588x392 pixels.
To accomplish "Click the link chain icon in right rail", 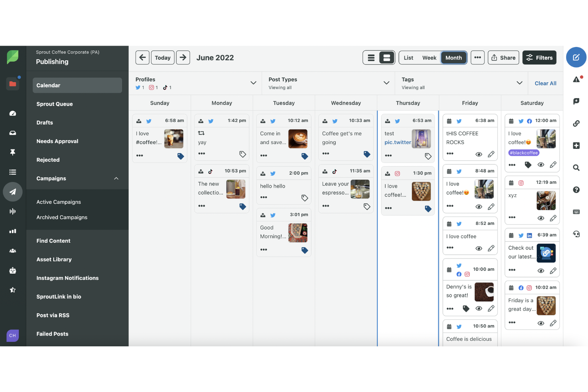I will pos(576,124).
